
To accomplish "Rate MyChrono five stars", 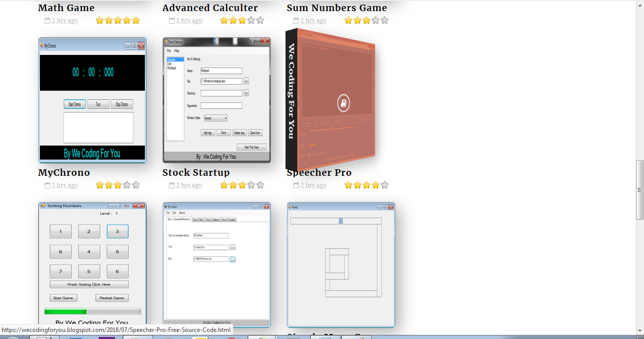I will click(x=136, y=185).
